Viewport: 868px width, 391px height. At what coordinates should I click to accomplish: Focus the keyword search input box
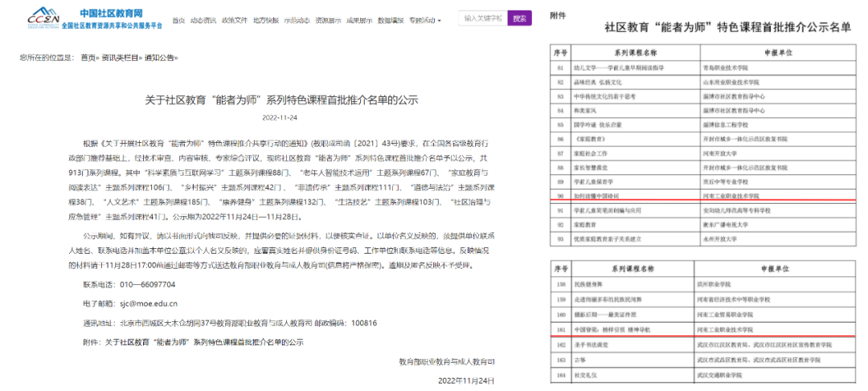pos(483,18)
